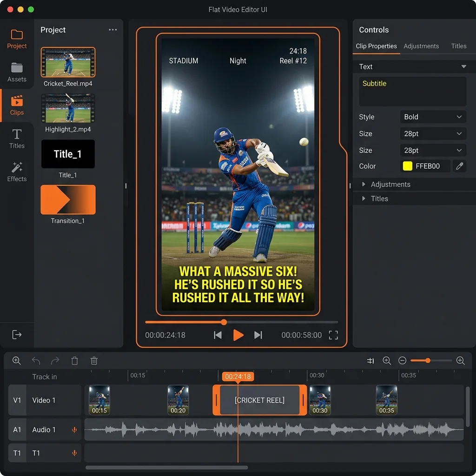Expand the Titles section
Screen dimensions: 476x476
414,198
